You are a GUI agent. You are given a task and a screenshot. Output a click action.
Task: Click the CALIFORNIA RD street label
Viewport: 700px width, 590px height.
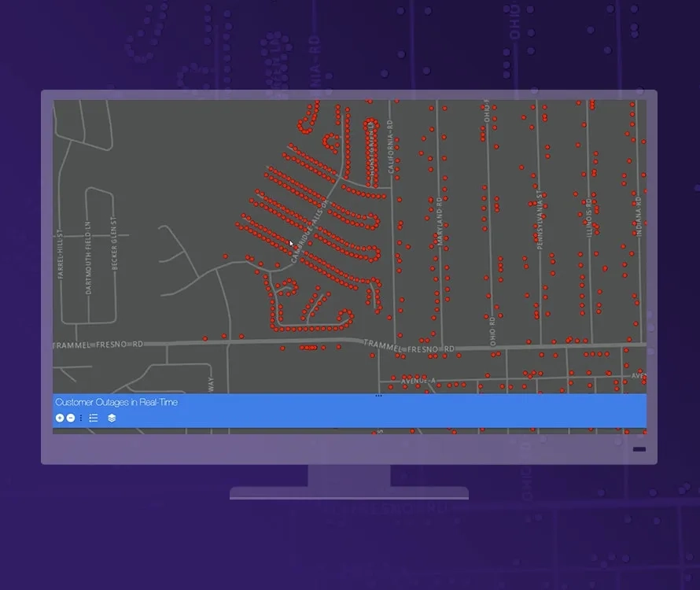[x=391, y=146]
